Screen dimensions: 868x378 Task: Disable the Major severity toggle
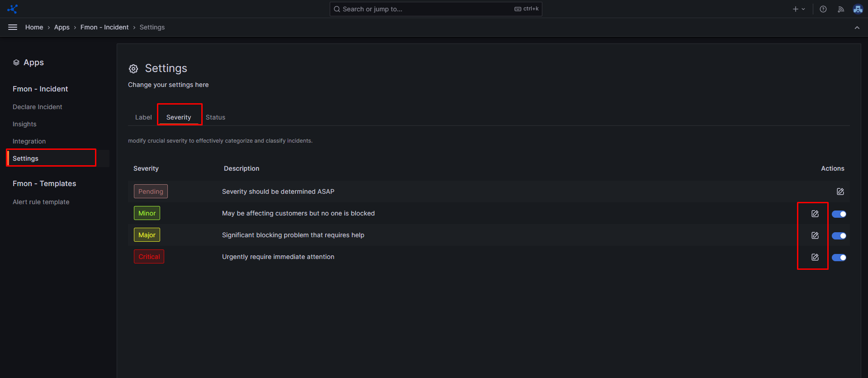click(839, 236)
